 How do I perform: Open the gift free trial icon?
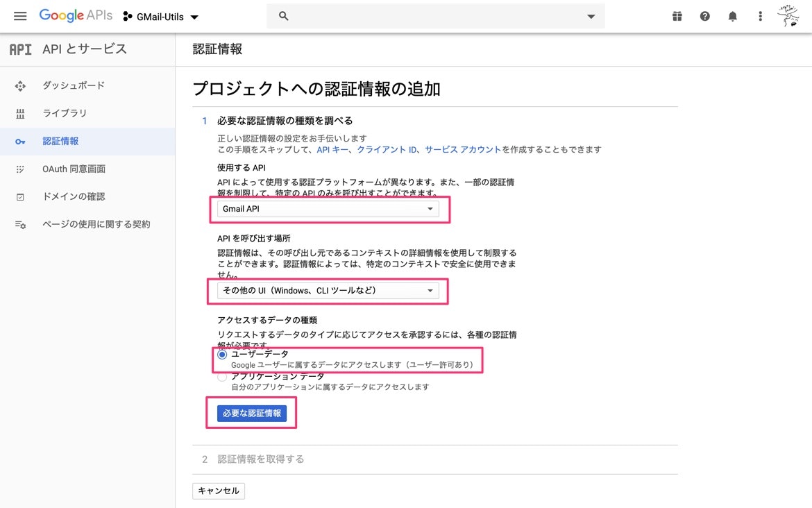click(x=677, y=17)
